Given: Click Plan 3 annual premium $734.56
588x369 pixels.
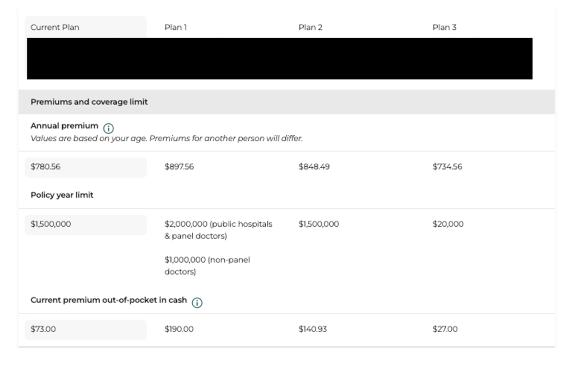Looking at the screenshot, I should click(448, 167).
